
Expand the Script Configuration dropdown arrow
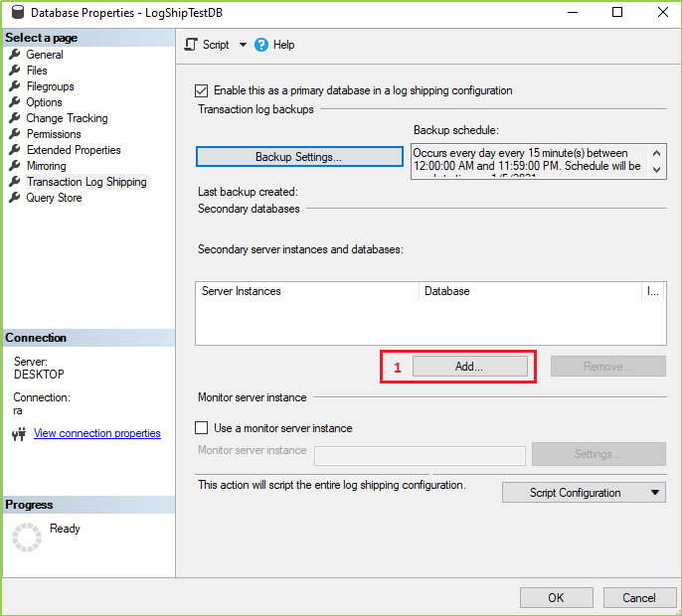[x=654, y=493]
